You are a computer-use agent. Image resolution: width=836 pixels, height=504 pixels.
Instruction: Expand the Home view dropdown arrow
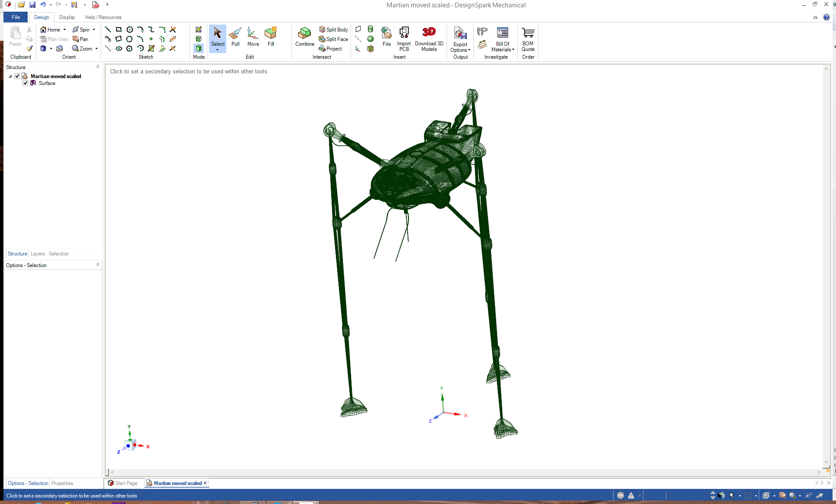tap(65, 30)
